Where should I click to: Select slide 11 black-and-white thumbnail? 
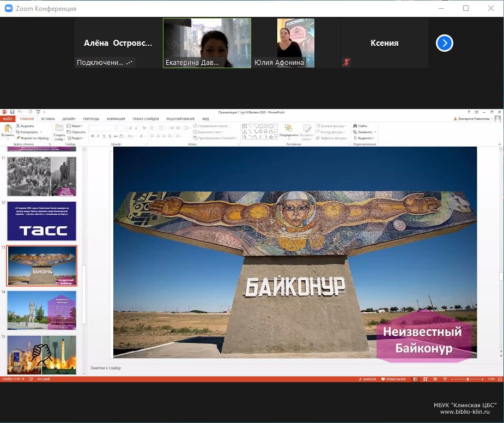(42, 176)
